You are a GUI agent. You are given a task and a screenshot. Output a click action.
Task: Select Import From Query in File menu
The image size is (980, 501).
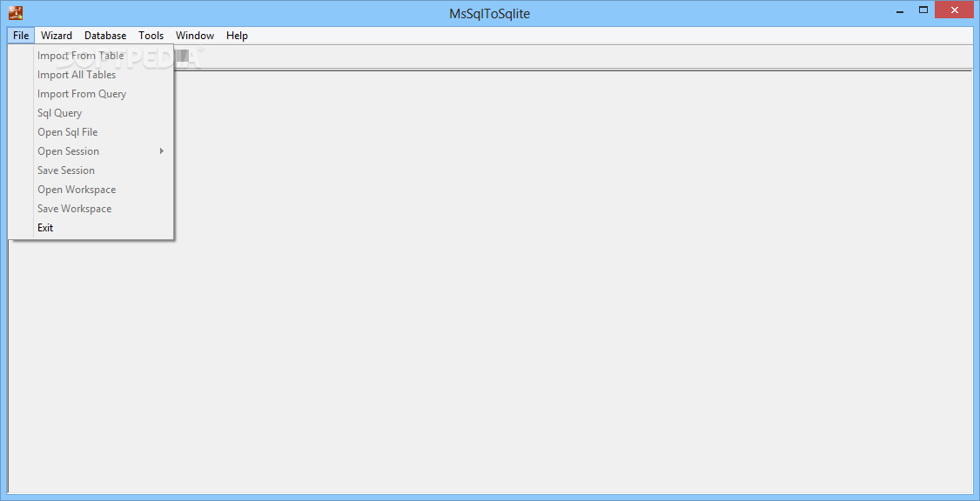point(91,94)
